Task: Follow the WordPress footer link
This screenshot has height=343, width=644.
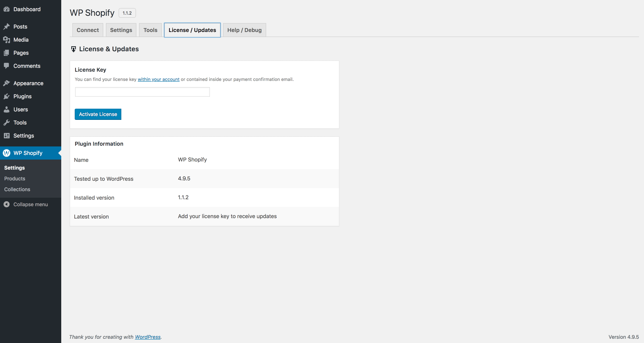Action: tap(148, 337)
